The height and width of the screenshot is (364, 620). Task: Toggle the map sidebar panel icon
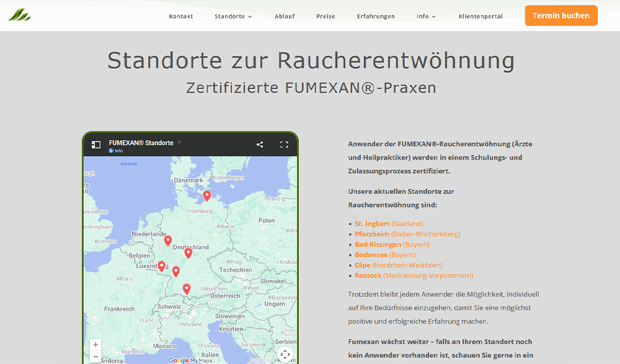[96, 145]
